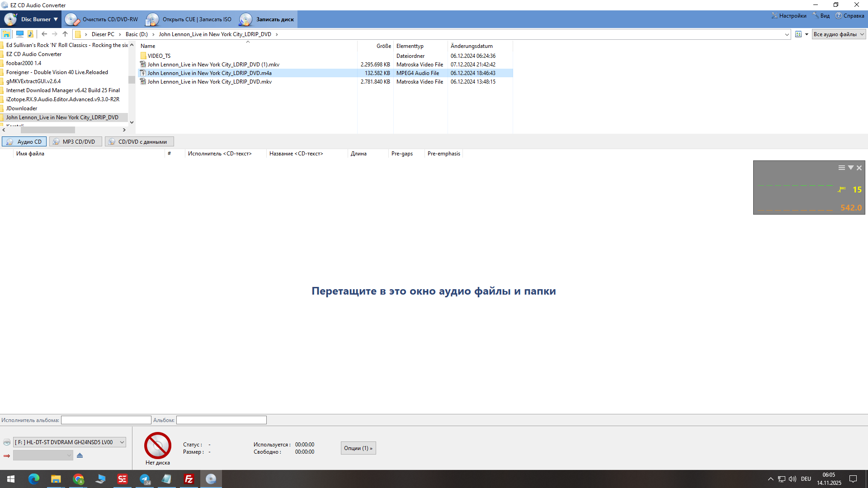
Task: Switch to CD/DVD с данными tab
Action: click(139, 142)
